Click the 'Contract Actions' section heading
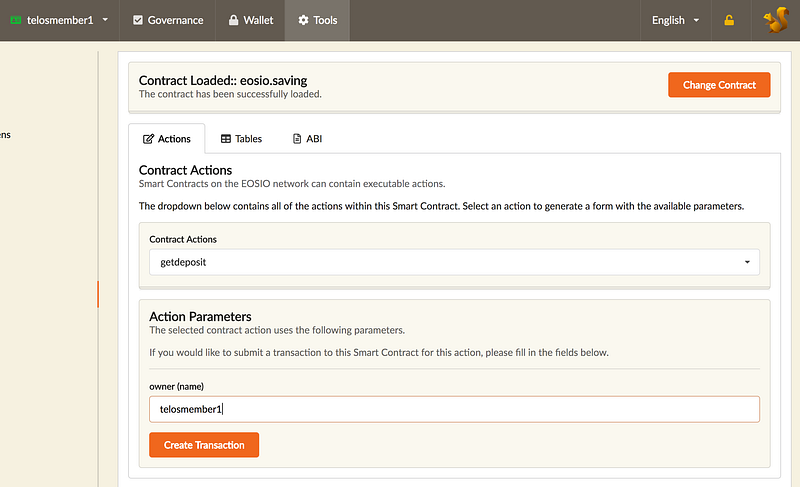The width and height of the screenshot is (800, 487). tap(185, 170)
